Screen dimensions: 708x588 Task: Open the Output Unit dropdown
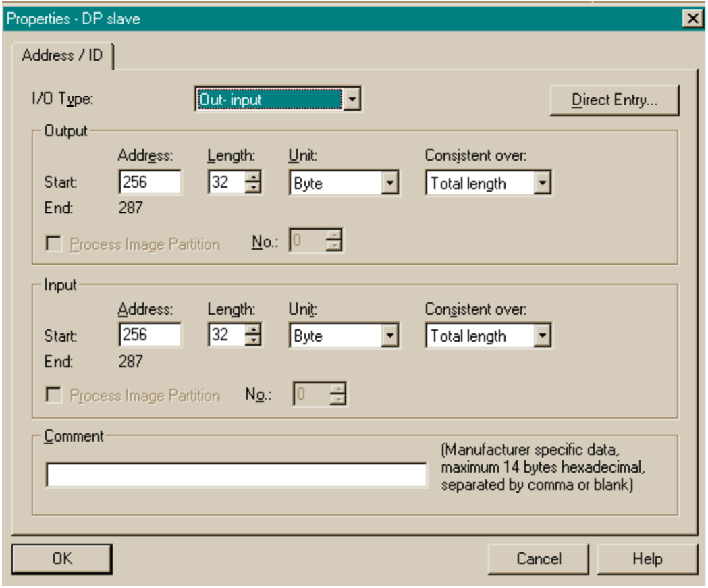[389, 183]
